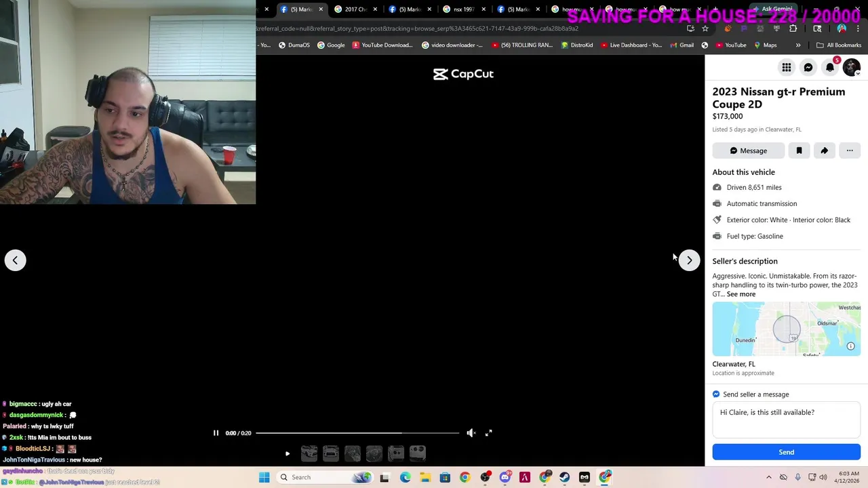Open Steam from the taskbar

click(564, 477)
